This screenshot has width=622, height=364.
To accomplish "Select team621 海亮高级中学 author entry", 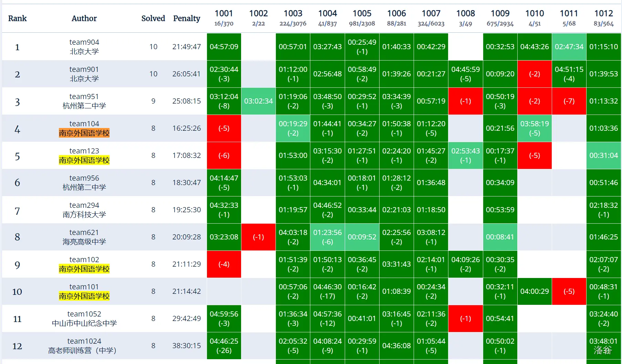I will point(84,237).
